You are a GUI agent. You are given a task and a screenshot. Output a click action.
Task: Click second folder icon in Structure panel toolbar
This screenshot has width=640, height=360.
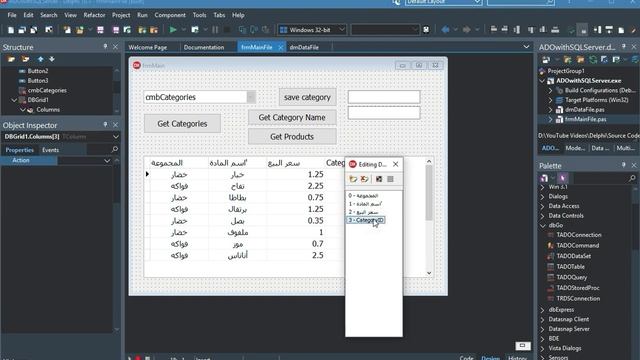pos(25,59)
